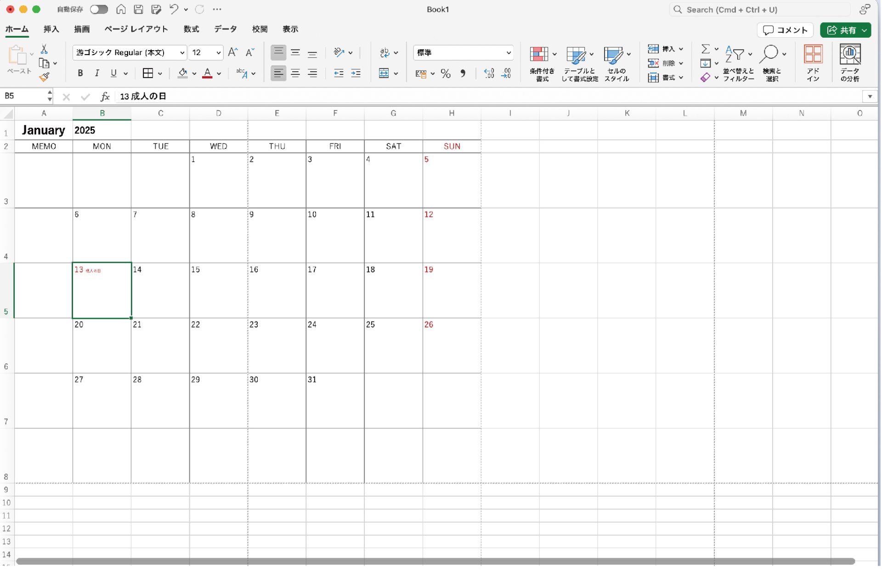This screenshot has width=882, height=588.
Task: Click the increase indent icon
Action: point(356,73)
